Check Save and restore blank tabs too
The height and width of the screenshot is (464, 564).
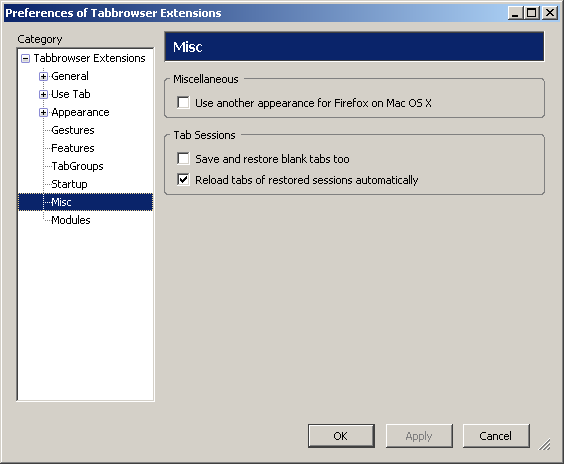point(183,158)
